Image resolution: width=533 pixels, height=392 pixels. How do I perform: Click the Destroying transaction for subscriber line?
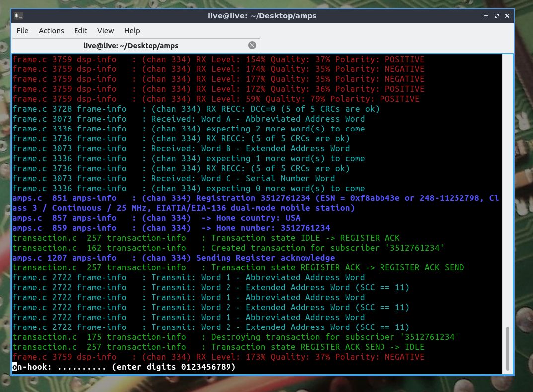[x=235, y=337]
